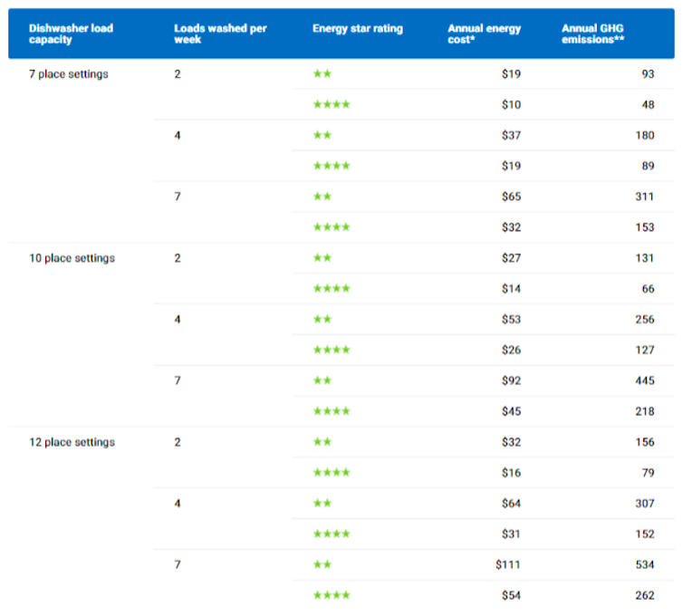Click the four-star rating beside $14 cost

click(331, 288)
